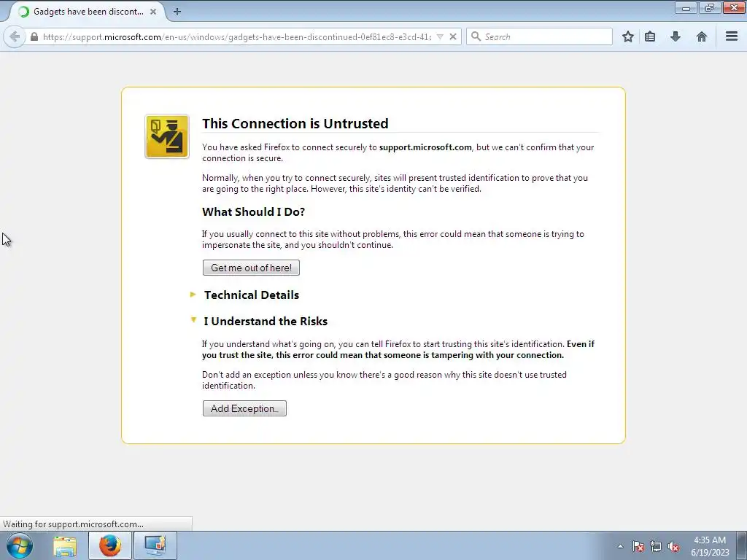The image size is (747, 560).
Task: Show bookmarks list icon
Action: (650, 36)
